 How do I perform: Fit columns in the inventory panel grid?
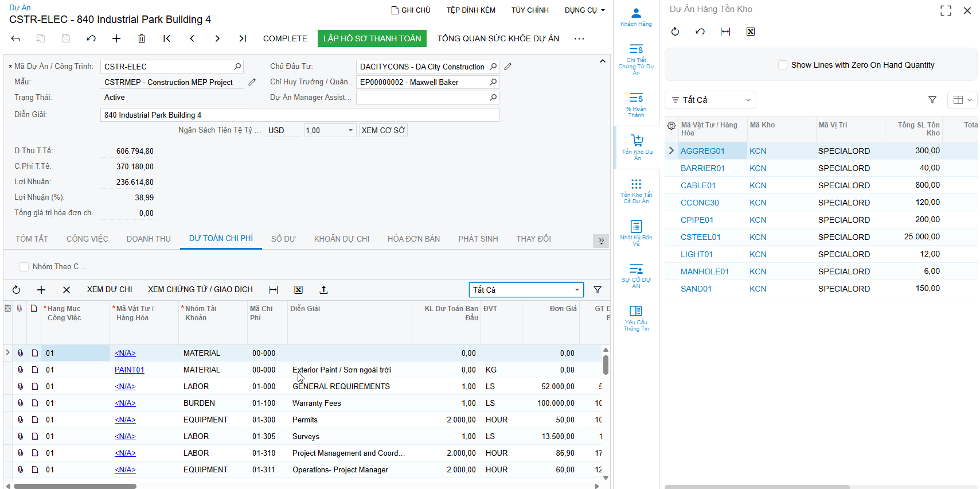725,32
